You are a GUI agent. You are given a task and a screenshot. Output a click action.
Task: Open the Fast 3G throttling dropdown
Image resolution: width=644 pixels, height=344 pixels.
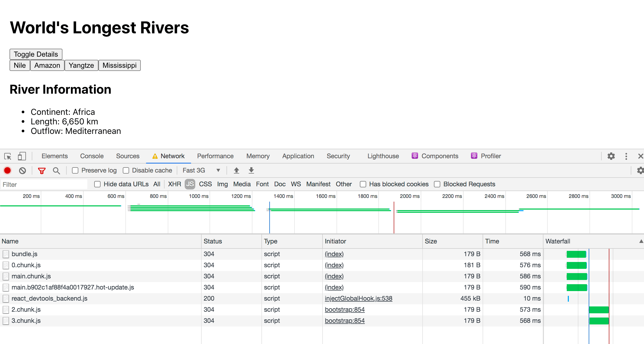(x=201, y=170)
